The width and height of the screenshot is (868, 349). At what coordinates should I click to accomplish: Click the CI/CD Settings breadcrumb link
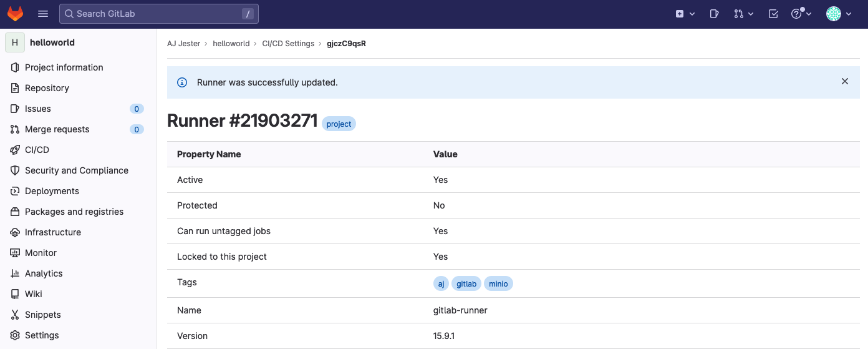point(288,44)
